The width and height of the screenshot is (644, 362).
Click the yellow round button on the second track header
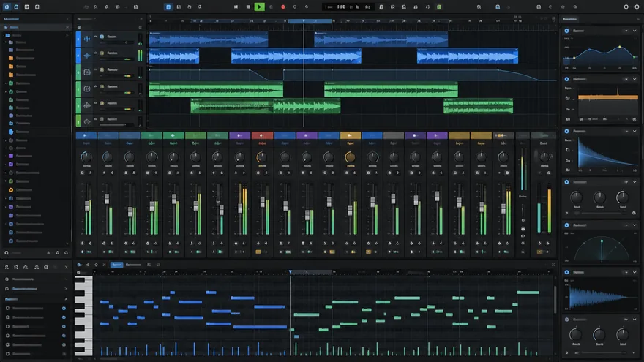(x=102, y=53)
